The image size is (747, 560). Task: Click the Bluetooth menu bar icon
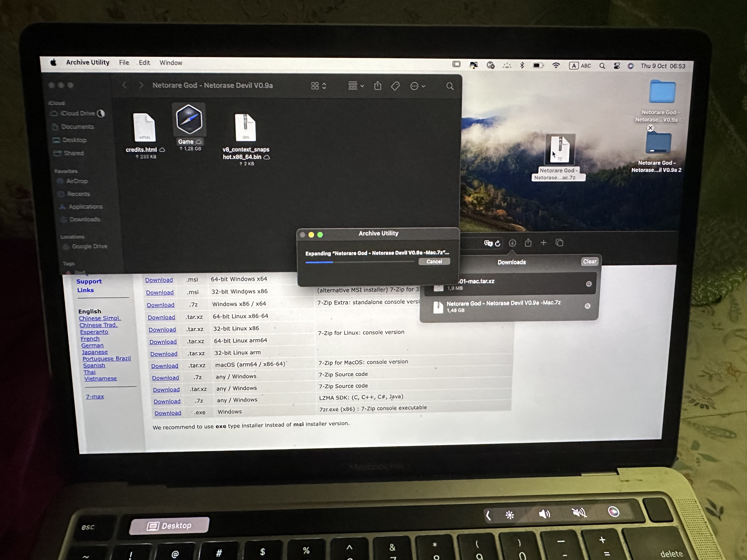click(522, 65)
